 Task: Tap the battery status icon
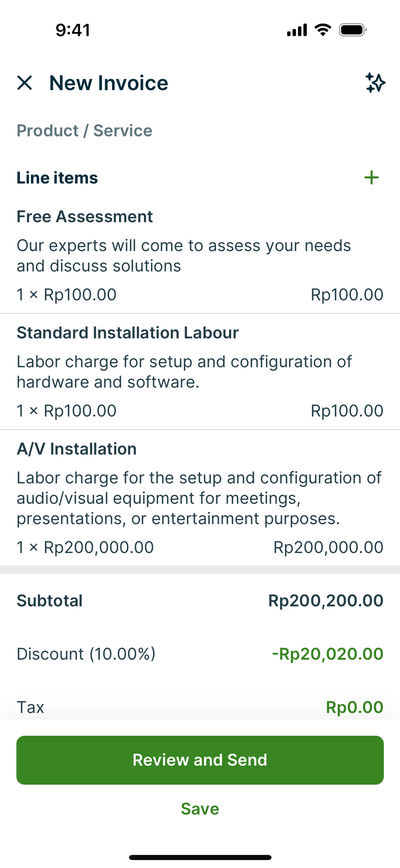352,30
